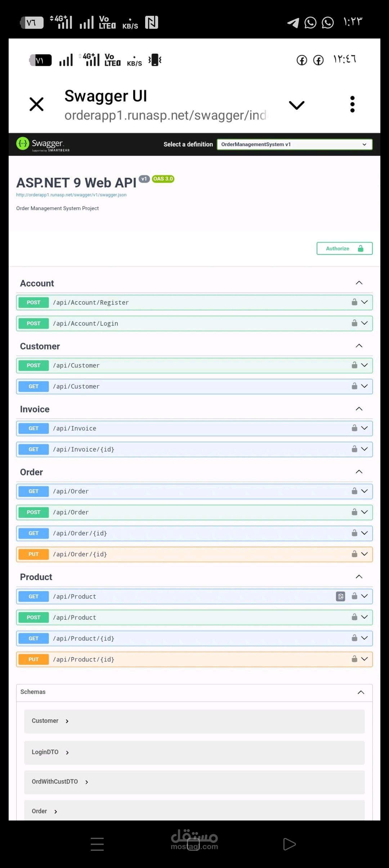Screen dimensions: 389x868
Task: Tap the hamburger menu in the bottom bar
Action: (97, 844)
